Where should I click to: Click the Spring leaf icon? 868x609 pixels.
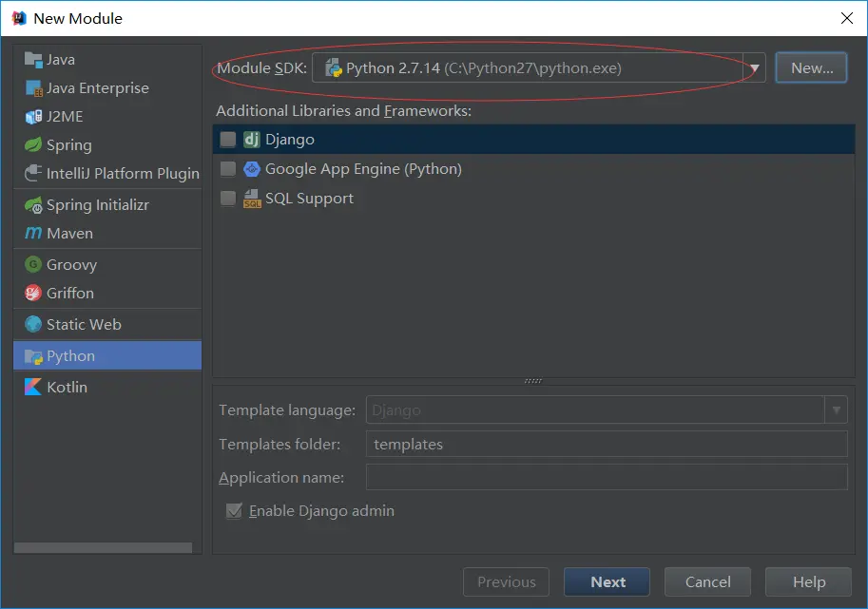(x=33, y=145)
